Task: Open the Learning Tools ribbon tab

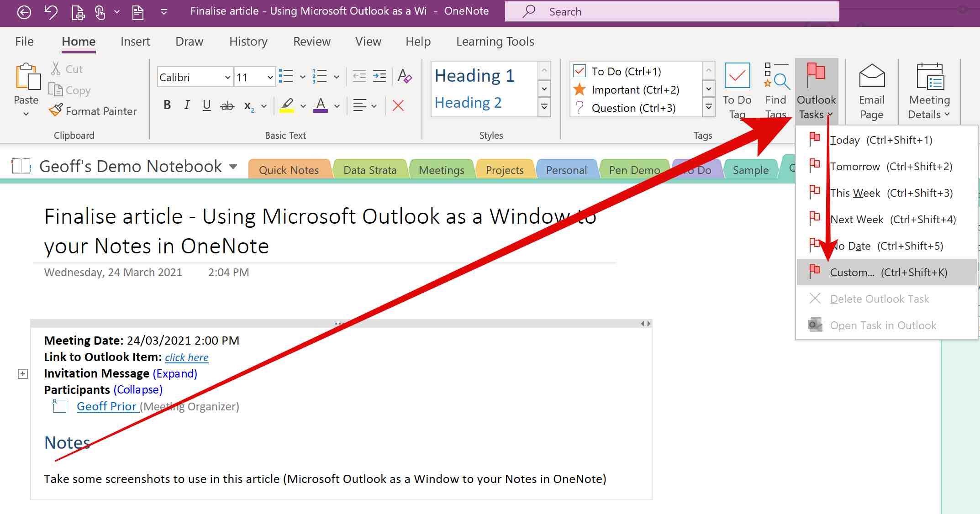Action: [x=495, y=42]
